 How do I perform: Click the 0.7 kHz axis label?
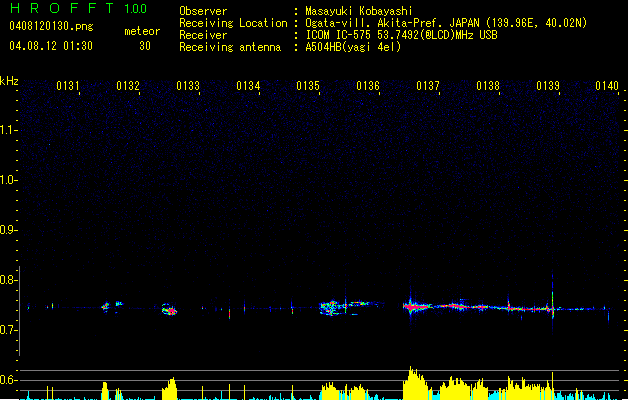(9, 330)
